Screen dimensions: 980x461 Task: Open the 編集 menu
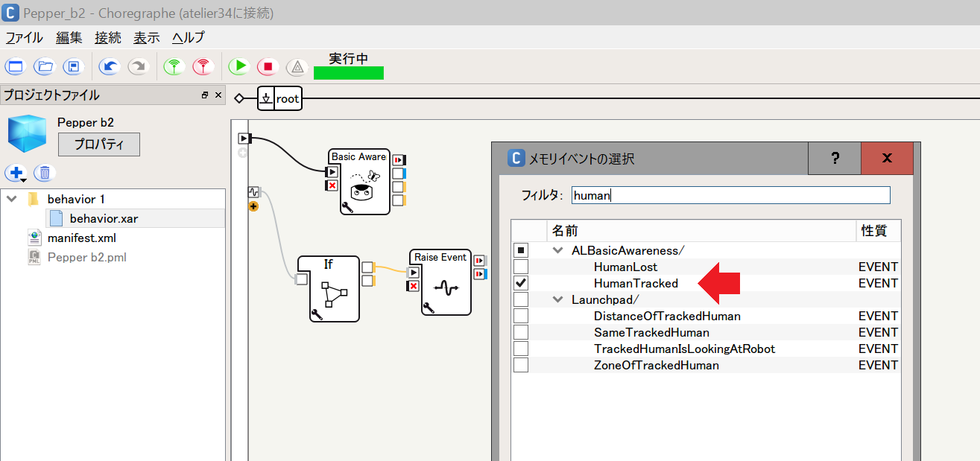coord(69,37)
